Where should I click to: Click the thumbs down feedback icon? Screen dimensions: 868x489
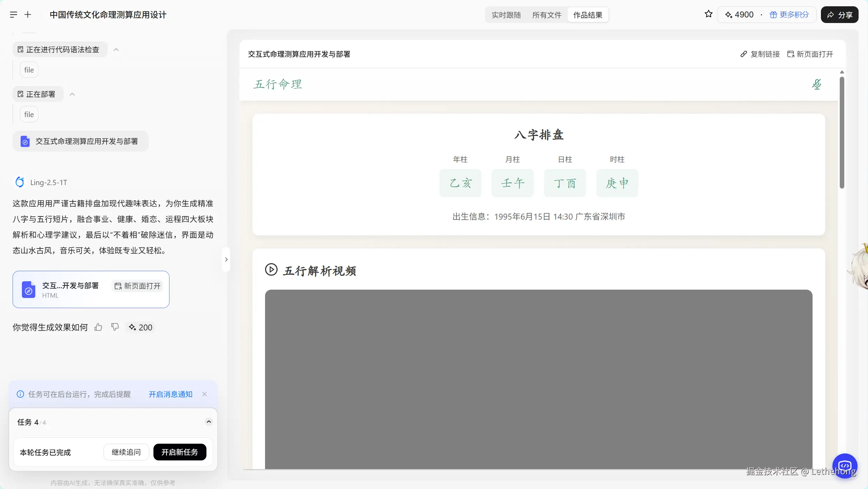tap(115, 327)
